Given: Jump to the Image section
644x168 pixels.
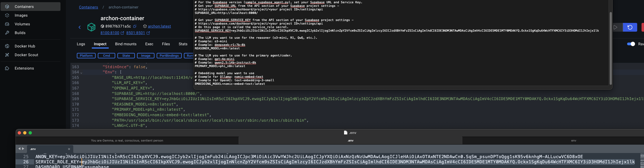Looking at the screenshot, I should 146,56.
